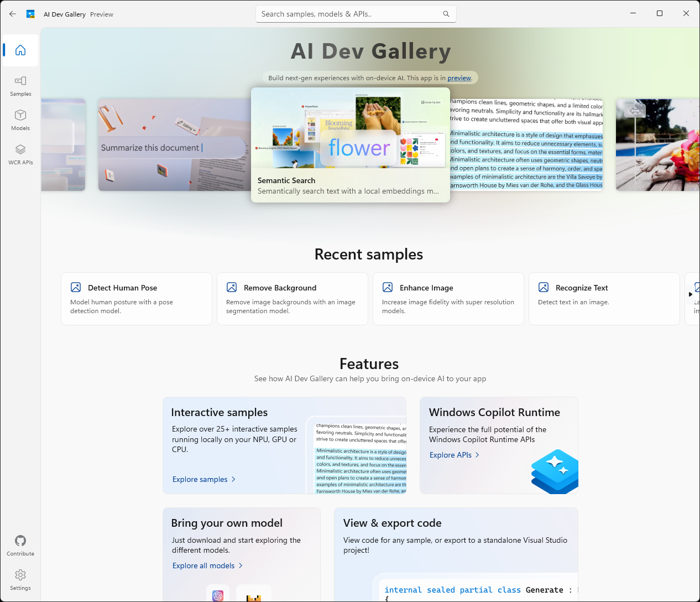Follow the Explore APIs link
Screen dimensions: 700x602
[451, 455]
